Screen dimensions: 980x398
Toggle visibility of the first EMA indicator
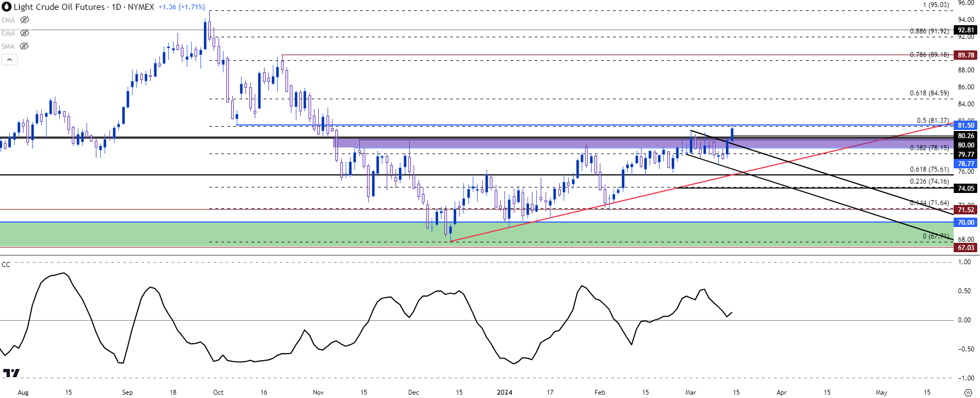25,20
